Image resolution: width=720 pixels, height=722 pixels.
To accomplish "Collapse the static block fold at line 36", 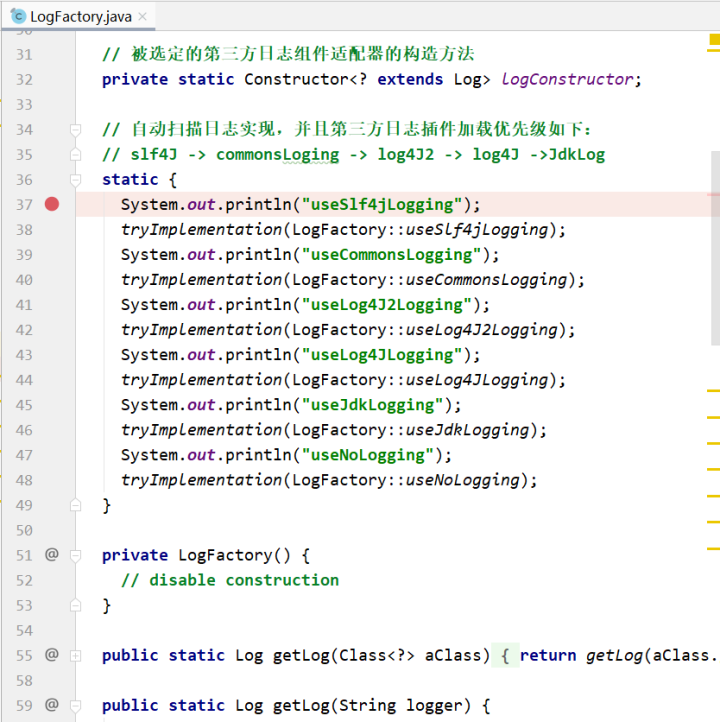I will point(75,179).
